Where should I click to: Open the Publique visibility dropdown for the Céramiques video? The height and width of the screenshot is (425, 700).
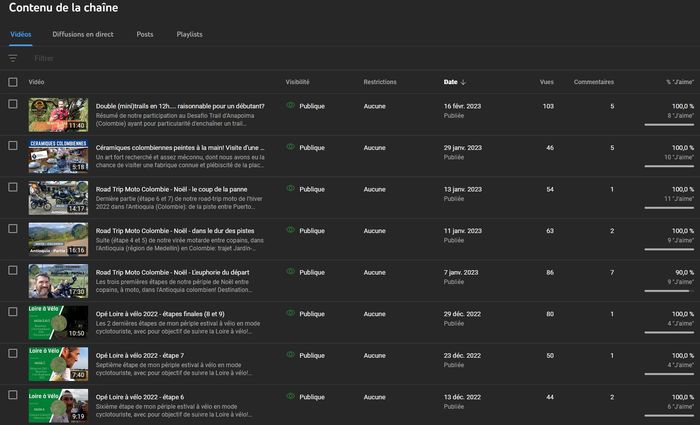[x=311, y=147]
